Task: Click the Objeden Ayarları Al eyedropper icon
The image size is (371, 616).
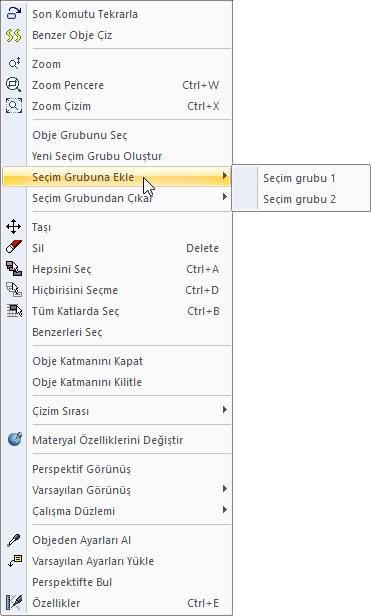Action: (14, 540)
